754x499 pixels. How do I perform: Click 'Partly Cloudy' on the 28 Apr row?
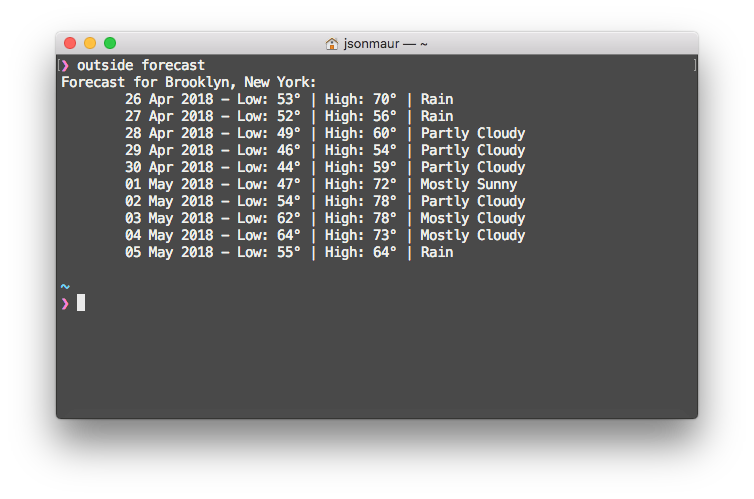tap(473, 133)
